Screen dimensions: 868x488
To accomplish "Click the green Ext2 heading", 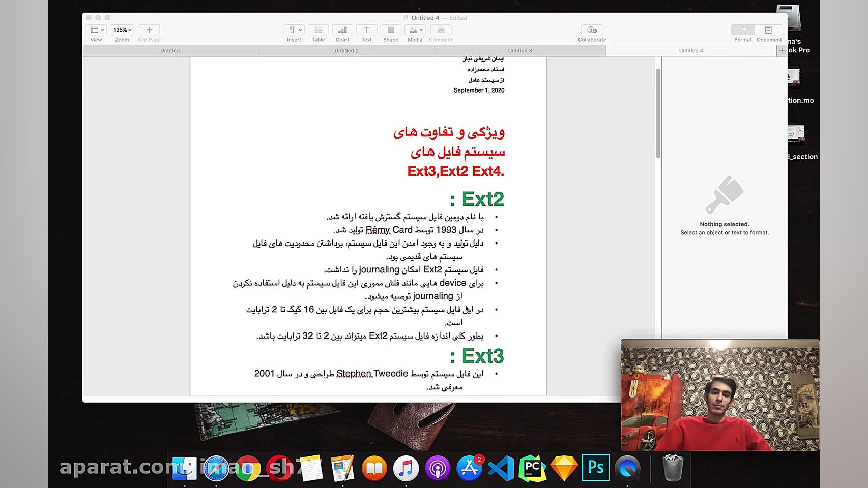I will click(477, 199).
